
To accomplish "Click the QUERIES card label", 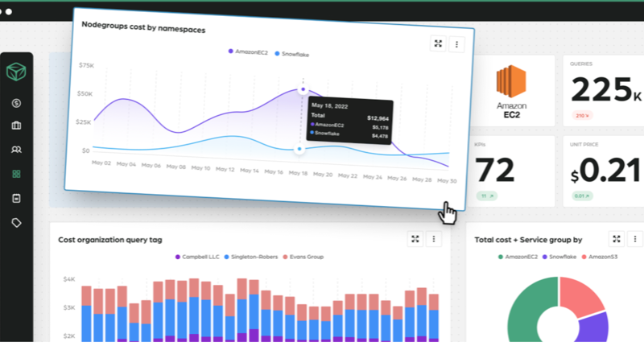I will coord(581,64).
